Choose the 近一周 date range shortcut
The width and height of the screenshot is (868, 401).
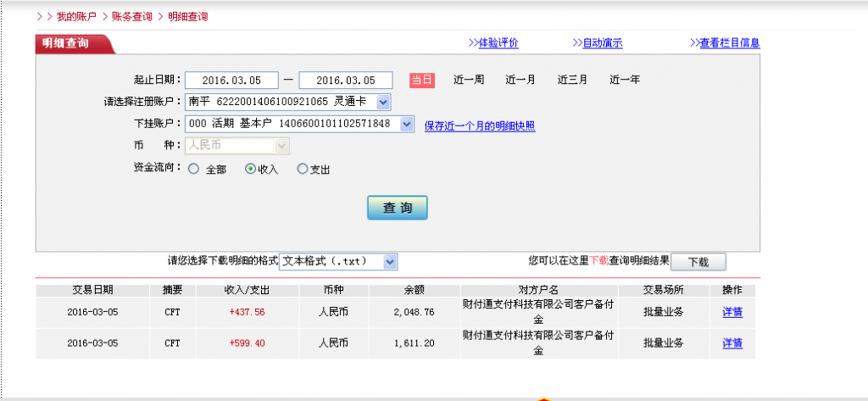pyautogui.click(x=469, y=80)
